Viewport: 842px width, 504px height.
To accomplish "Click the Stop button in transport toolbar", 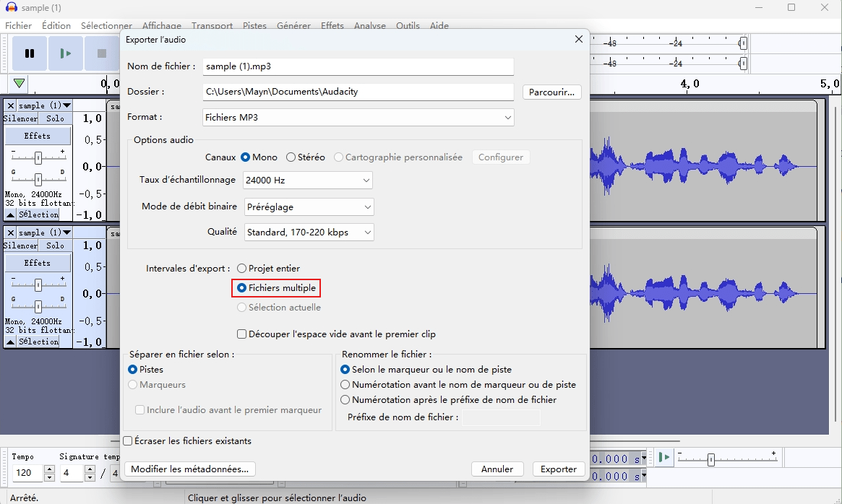I will tap(102, 53).
